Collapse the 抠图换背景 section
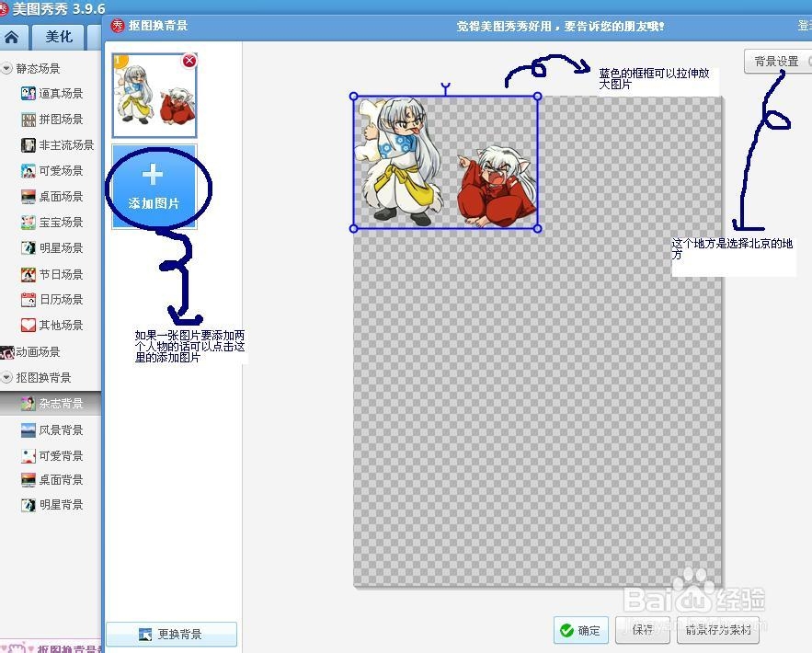Image resolution: width=812 pixels, height=653 pixels. click(6, 377)
